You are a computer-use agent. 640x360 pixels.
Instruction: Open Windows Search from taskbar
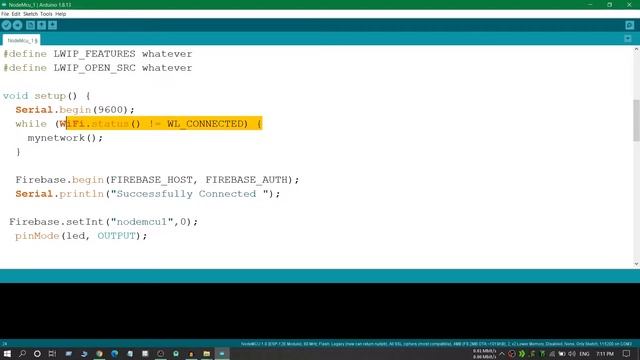(x=22, y=353)
